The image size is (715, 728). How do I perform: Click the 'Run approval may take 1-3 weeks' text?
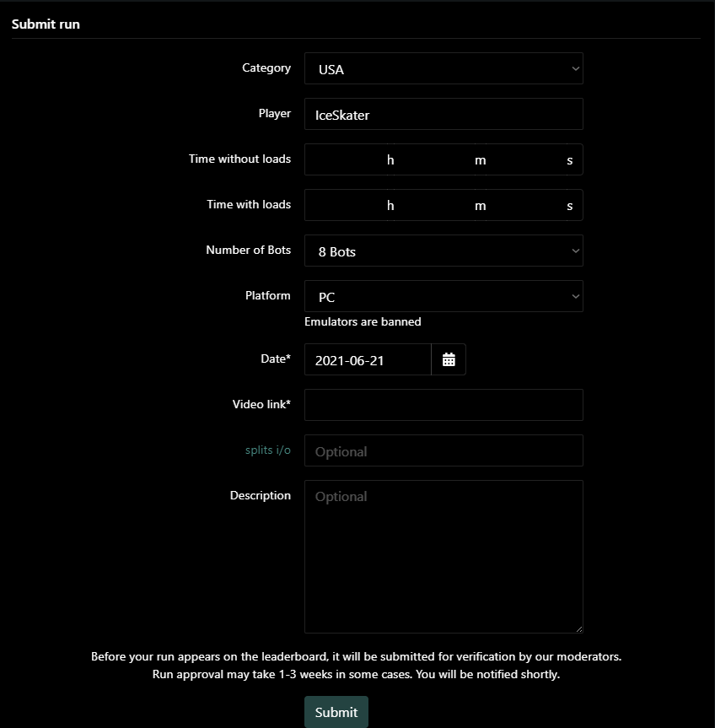356,674
